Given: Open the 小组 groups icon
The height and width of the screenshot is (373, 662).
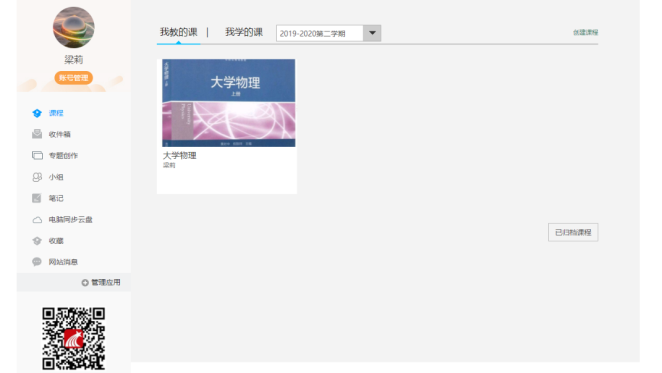Looking at the screenshot, I should [x=37, y=177].
